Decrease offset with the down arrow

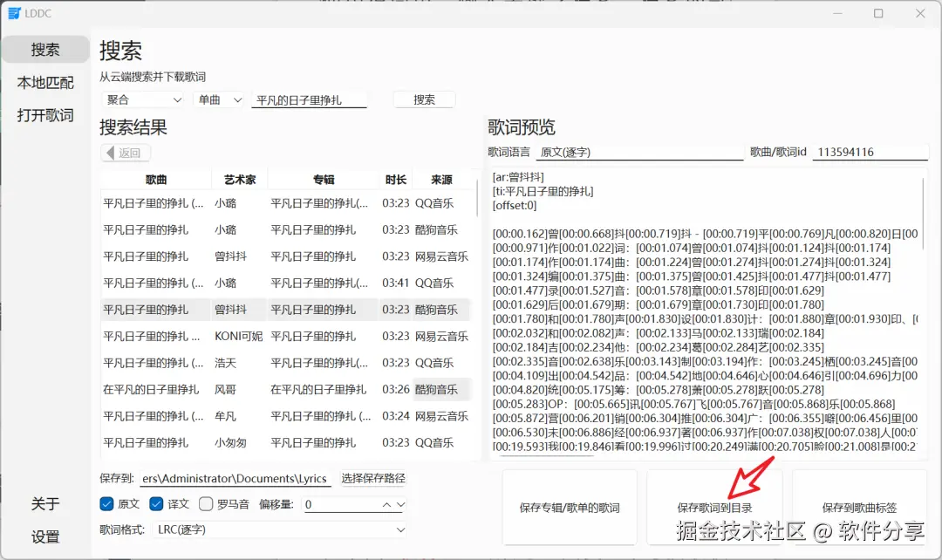pos(400,505)
